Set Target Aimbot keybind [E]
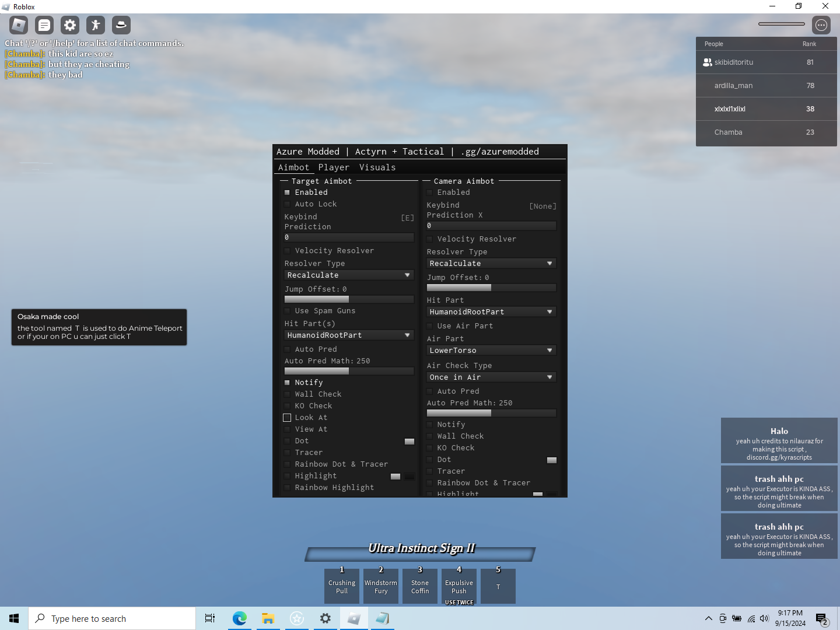The height and width of the screenshot is (630, 840). (408, 218)
